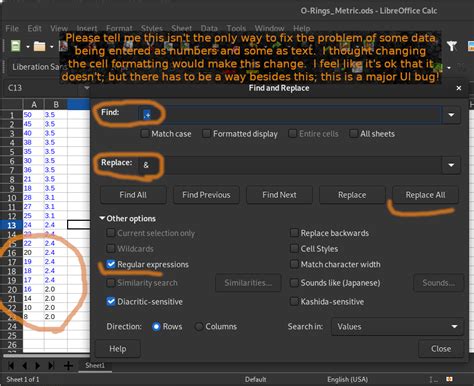
Task: Click the Close button in dialog
Action: pyautogui.click(x=441, y=349)
